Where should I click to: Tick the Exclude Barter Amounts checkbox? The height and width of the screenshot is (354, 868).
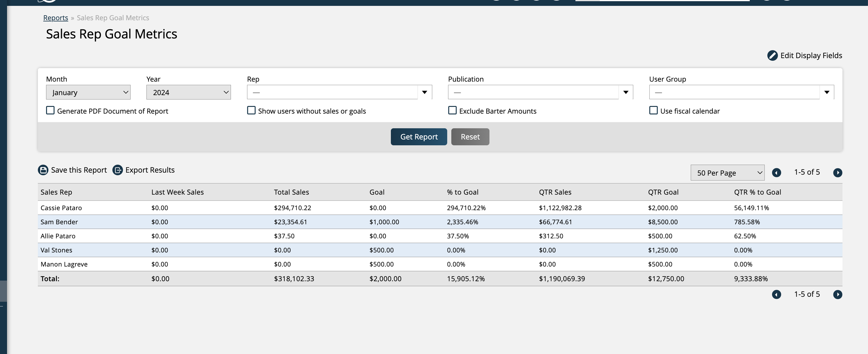pos(452,111)
